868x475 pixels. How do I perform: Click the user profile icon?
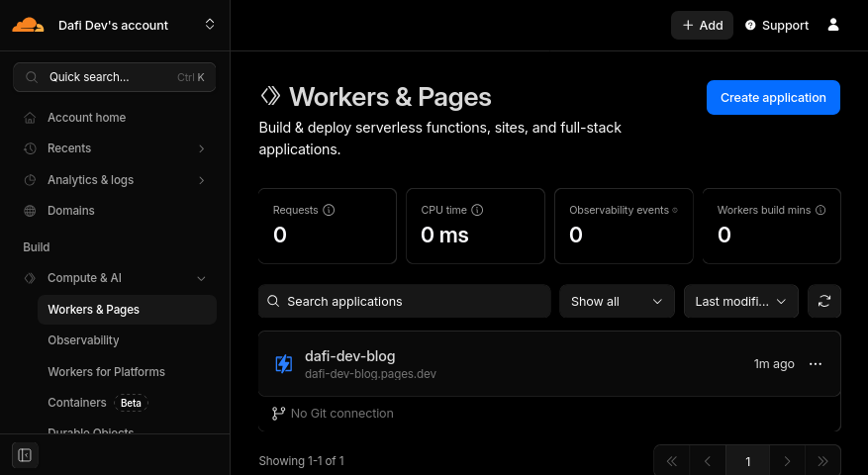tap(833, 25)
